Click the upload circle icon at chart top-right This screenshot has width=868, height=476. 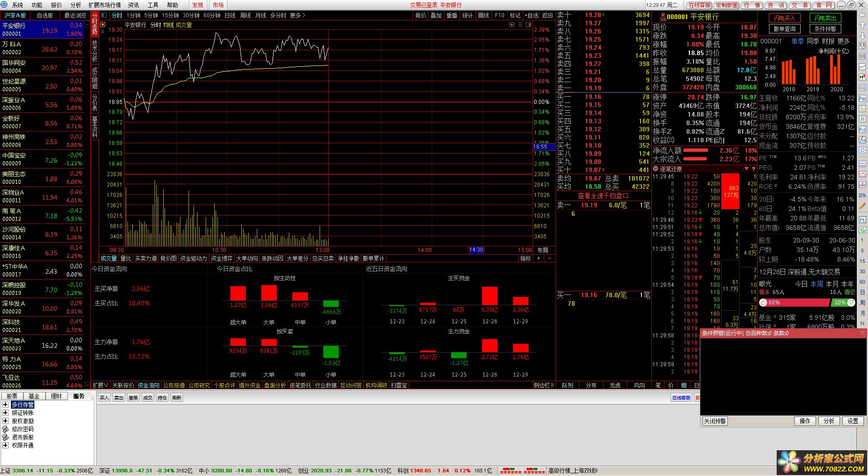coord(512,25)
